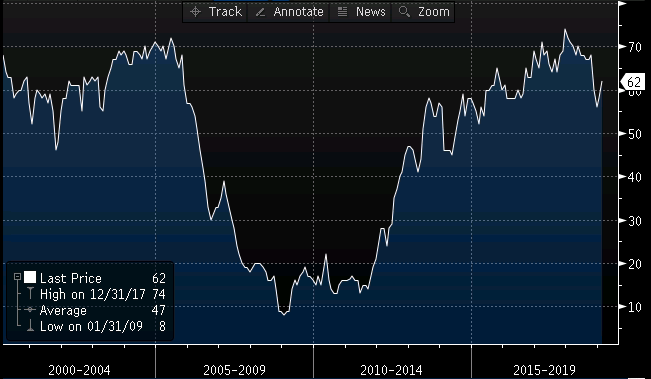Click the 30 value on y-axis
Viewport: 651px width, 379px height.
coord(634,221)
